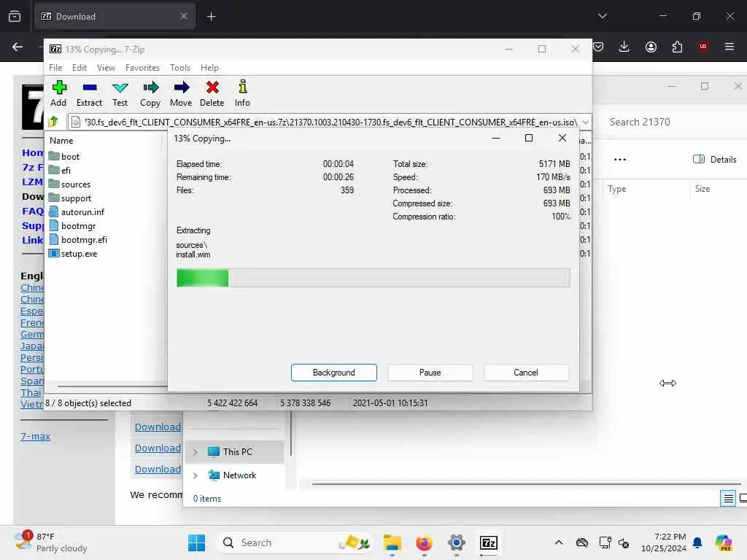Click the Test toolbar icon

click(x=120, y=93)
